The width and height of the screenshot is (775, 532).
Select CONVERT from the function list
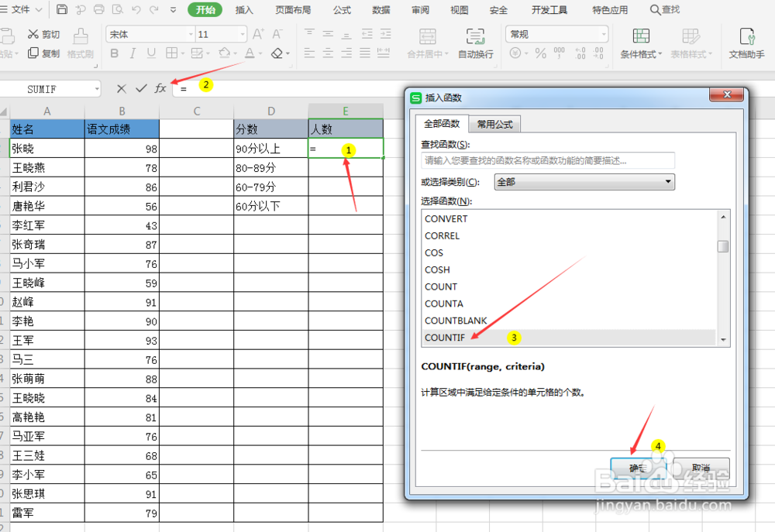tap(446, 218)
